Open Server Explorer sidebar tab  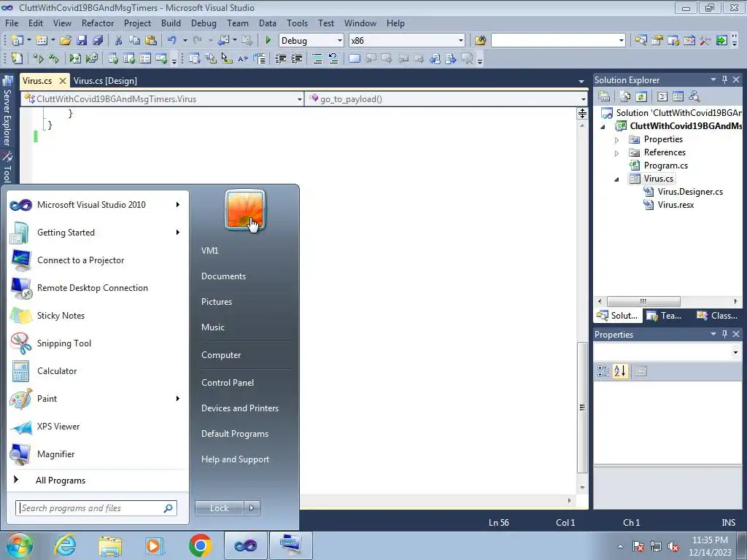point(7,112)
